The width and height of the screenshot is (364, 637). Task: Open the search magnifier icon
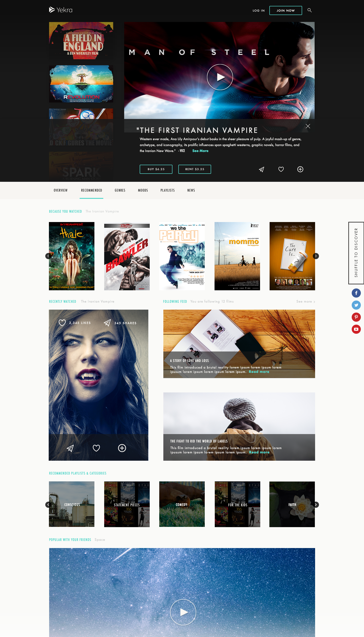coord(309,10)
